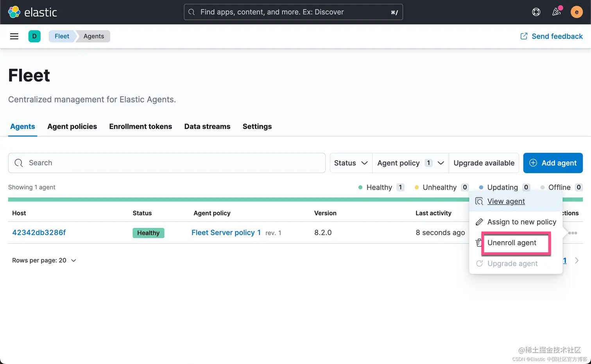
Task: Open the help menu lifebuoy icon
Action: (536, 12)
